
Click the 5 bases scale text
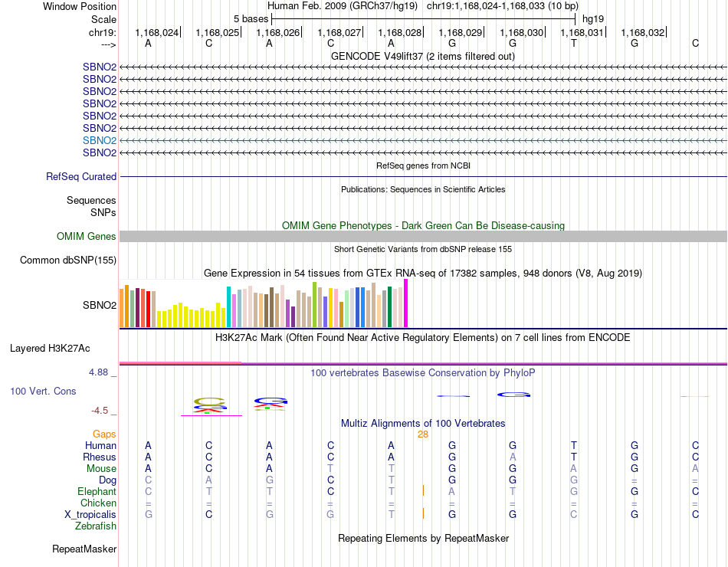tap(251, 19)
